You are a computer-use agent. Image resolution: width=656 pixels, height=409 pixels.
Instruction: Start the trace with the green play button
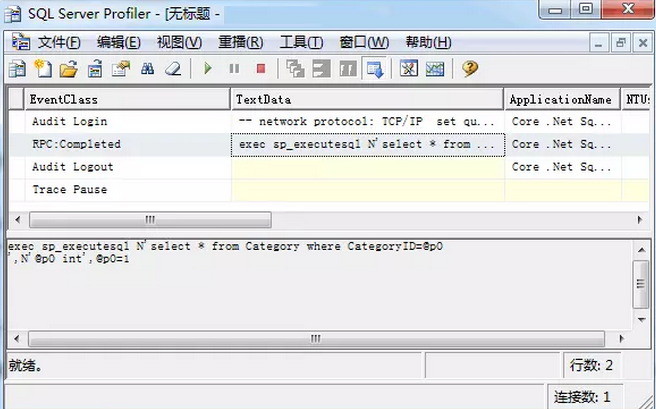[x=208, y=68]
